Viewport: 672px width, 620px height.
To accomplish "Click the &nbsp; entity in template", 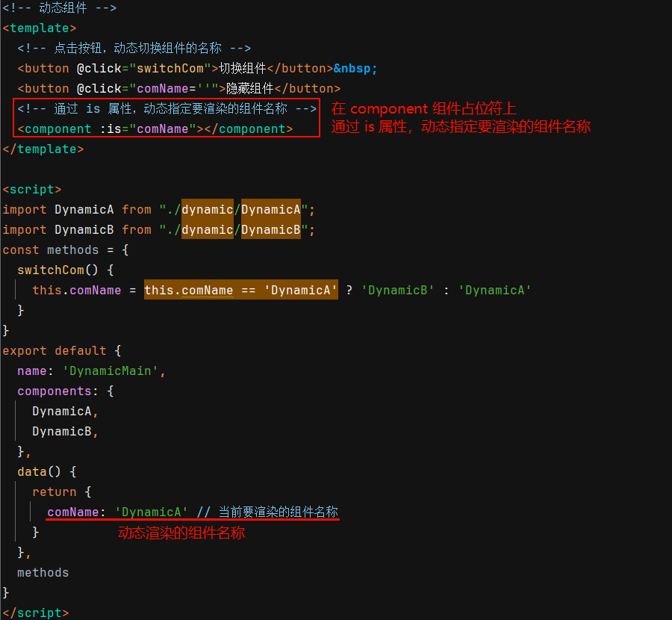I will click(355, 69).
